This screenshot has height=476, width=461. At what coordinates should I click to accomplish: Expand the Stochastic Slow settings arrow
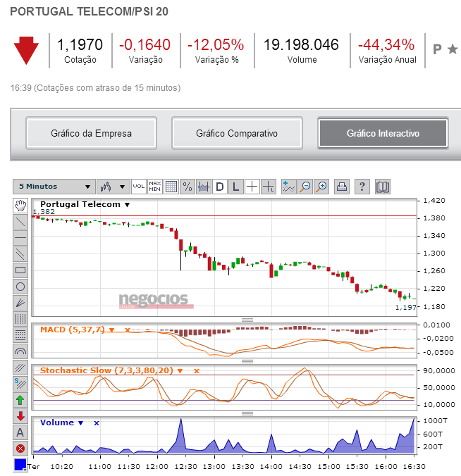(180, 371)
